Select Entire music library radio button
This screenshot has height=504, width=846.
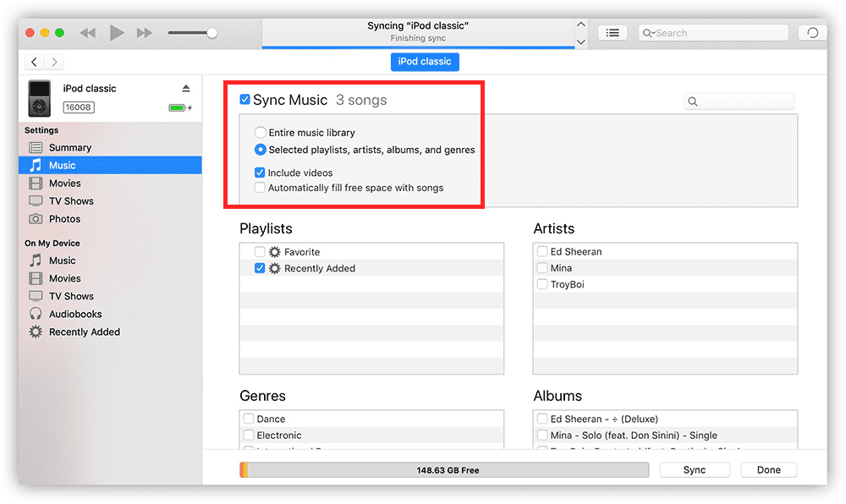(260, 132)
